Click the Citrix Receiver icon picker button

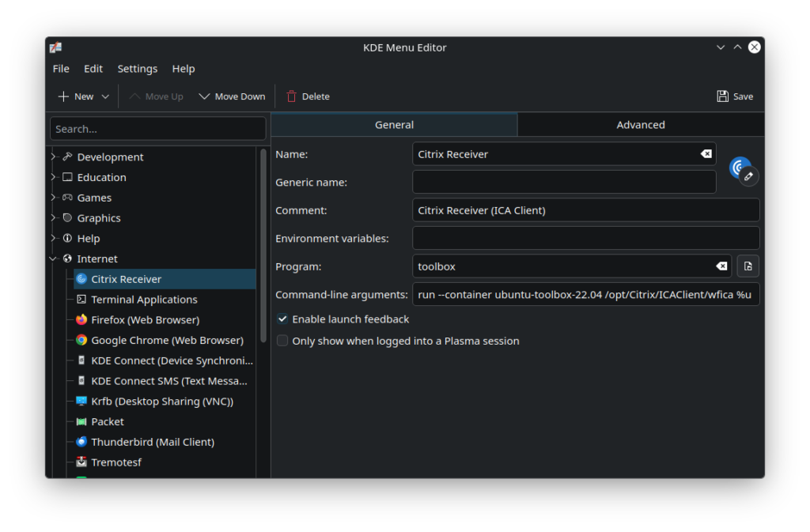[x=742, y=169]
